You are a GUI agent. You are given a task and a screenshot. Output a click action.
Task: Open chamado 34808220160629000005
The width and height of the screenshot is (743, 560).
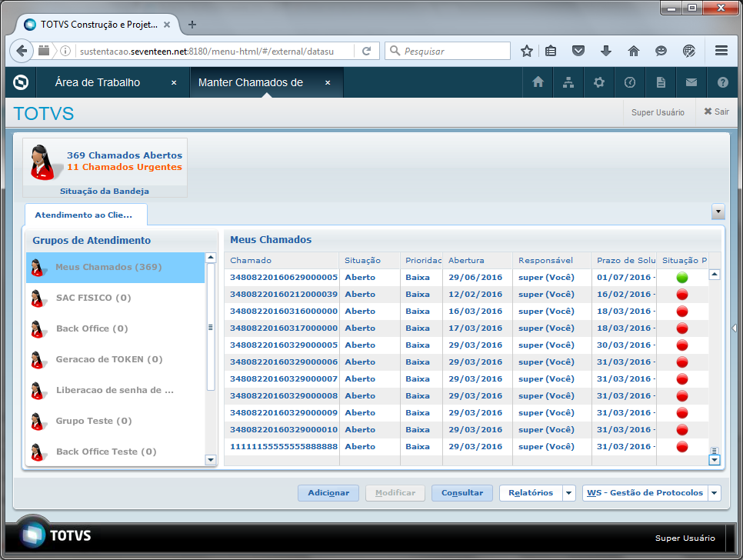pyautogui.click(x=283, y=278)
